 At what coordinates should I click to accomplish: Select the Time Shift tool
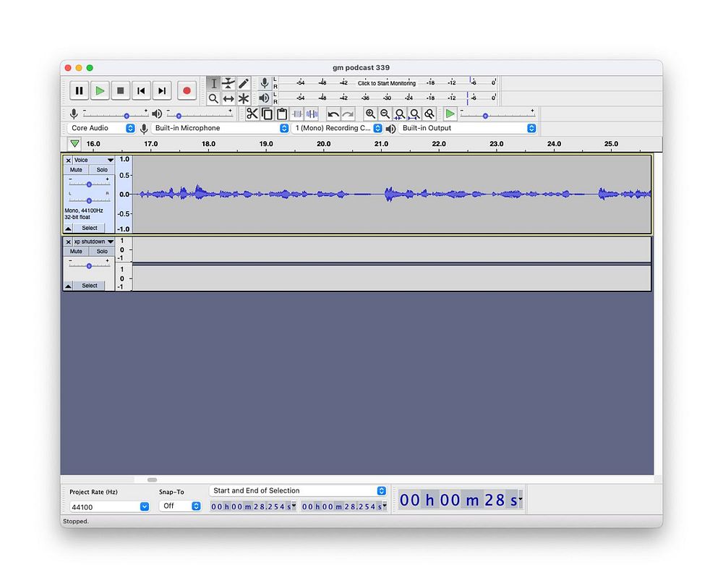[228, 98]
